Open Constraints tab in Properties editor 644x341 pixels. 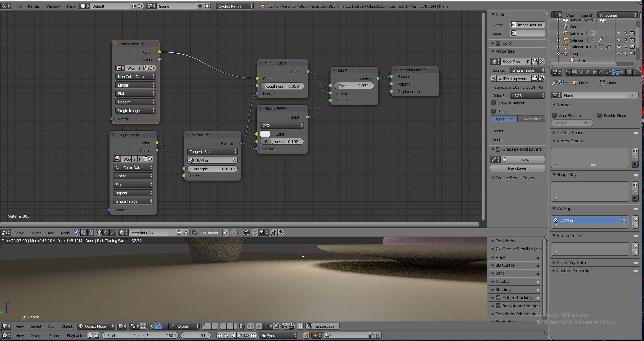coord(602,72)
